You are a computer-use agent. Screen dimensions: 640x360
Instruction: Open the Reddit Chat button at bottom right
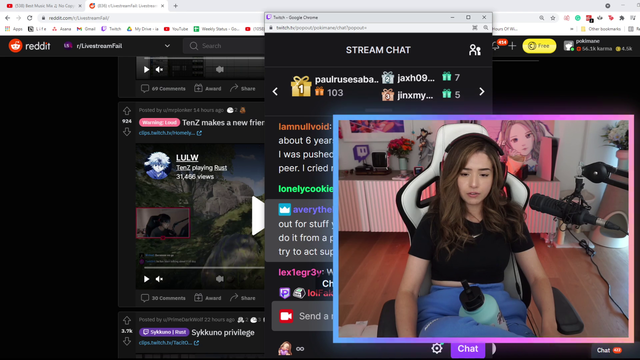[x=609, y=350]
